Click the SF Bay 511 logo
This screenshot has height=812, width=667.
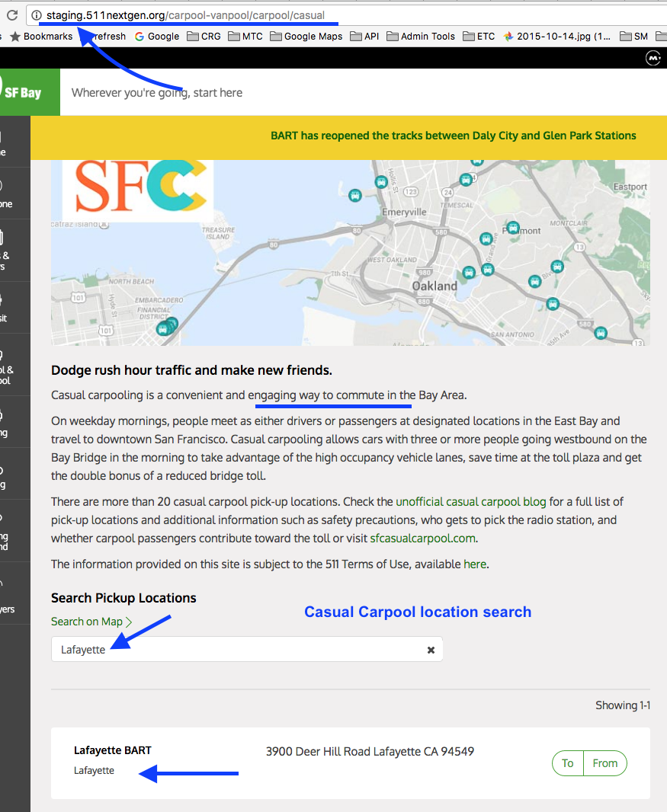point(28,92)
